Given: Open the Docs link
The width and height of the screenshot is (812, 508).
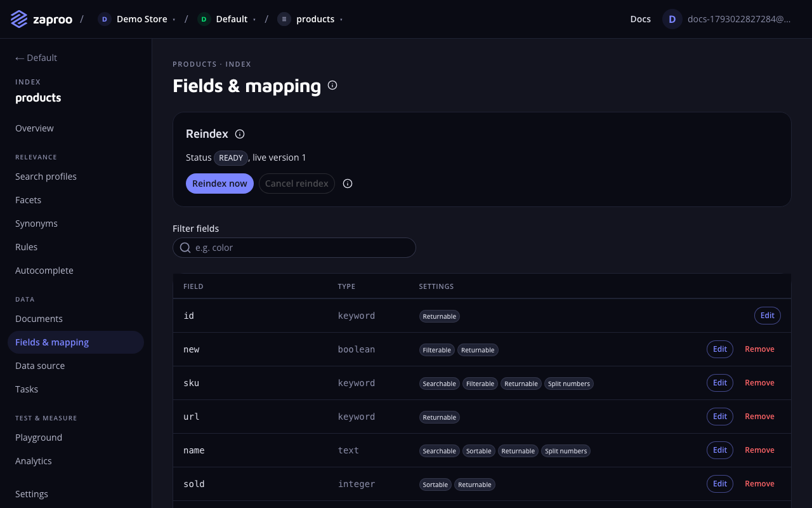Looking at the screenshot, I should pos(641,19).
